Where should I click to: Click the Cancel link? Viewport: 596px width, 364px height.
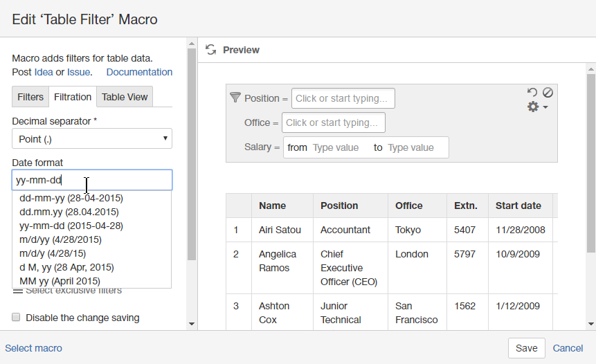568,348
